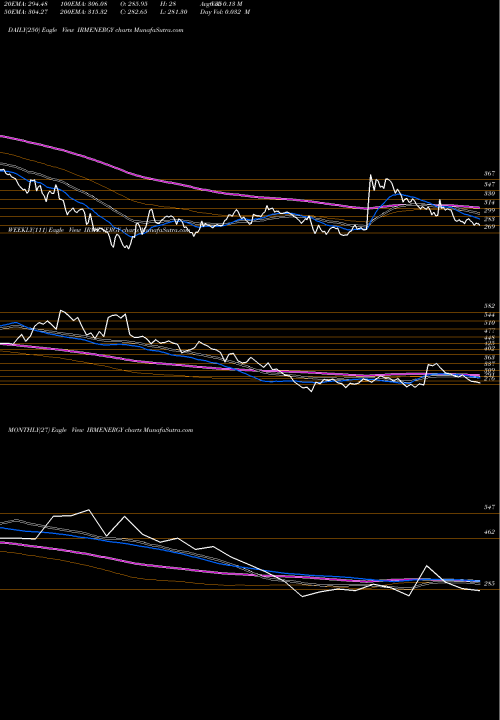Click the 100EMA: 306.08 value
500x720 pixels.
click(84, 4)
